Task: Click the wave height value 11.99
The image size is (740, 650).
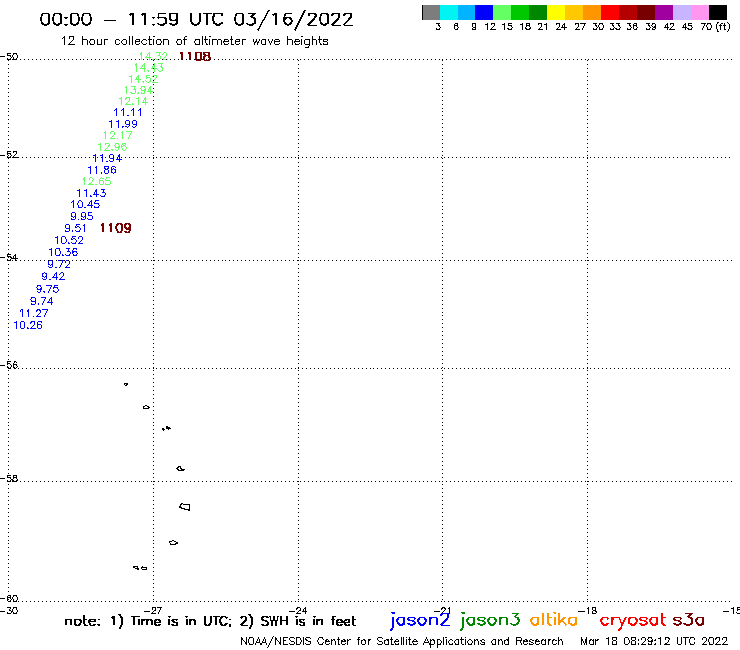Action: pyautogui.click(x=123, y=124)
